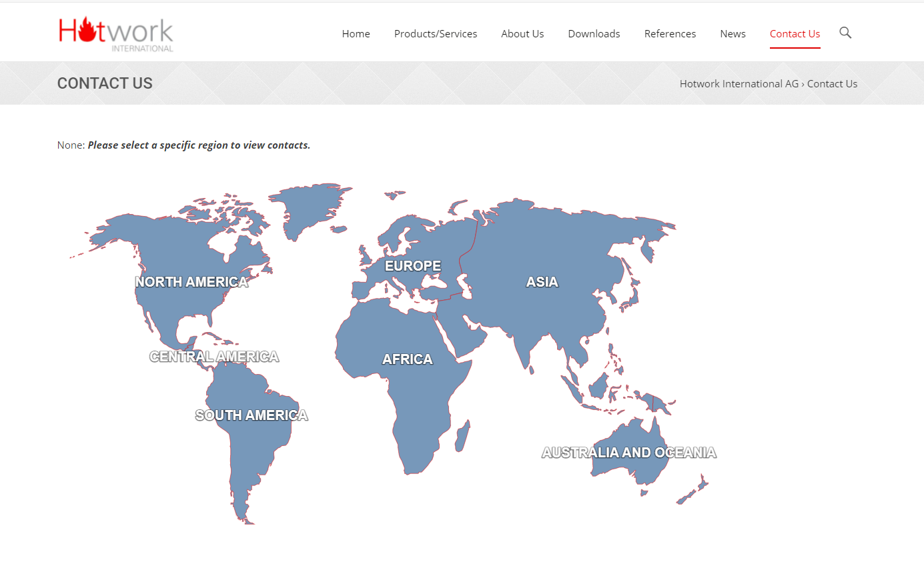This screenshot has width=924, height=564.
Task: Open the News menu item
Action: coord(733,33)
